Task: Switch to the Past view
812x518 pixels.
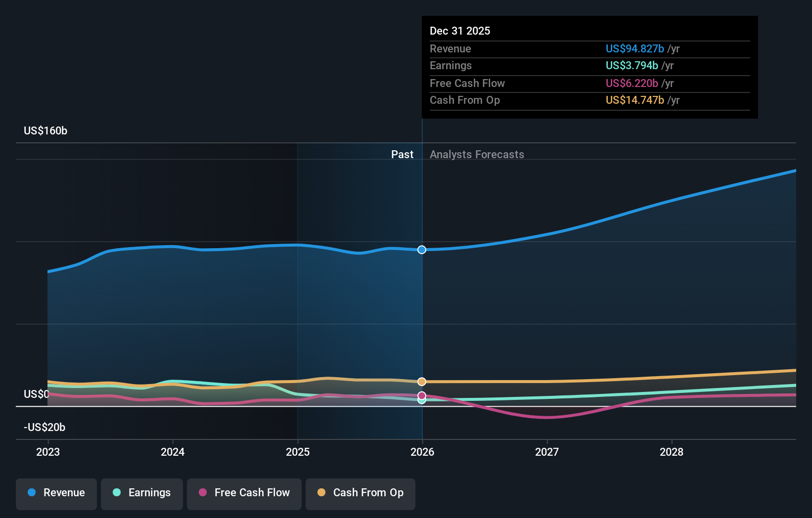Action: click(x=402, y=154)
